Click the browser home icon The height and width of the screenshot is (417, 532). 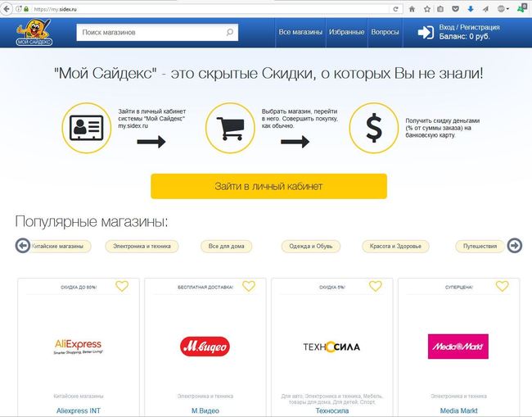pos(412,9)
